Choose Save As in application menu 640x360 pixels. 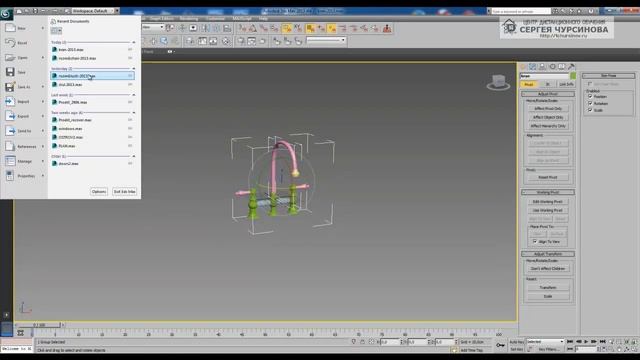point(24,87)
